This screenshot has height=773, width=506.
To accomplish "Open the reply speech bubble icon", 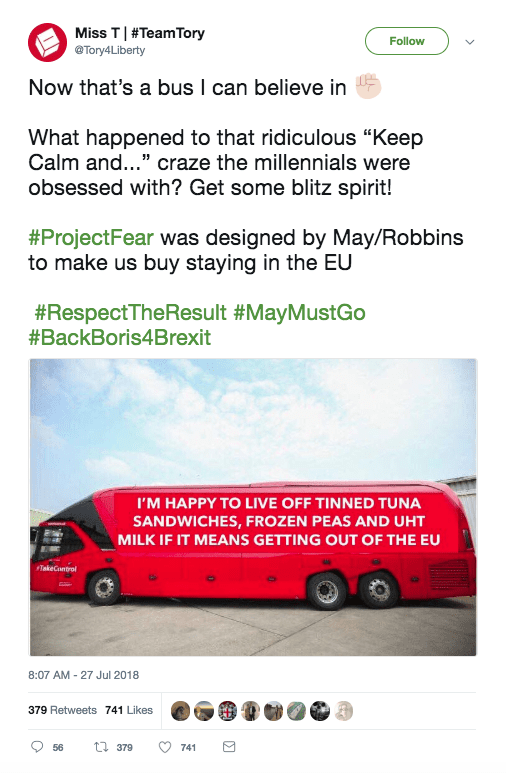I will point(37,747).
